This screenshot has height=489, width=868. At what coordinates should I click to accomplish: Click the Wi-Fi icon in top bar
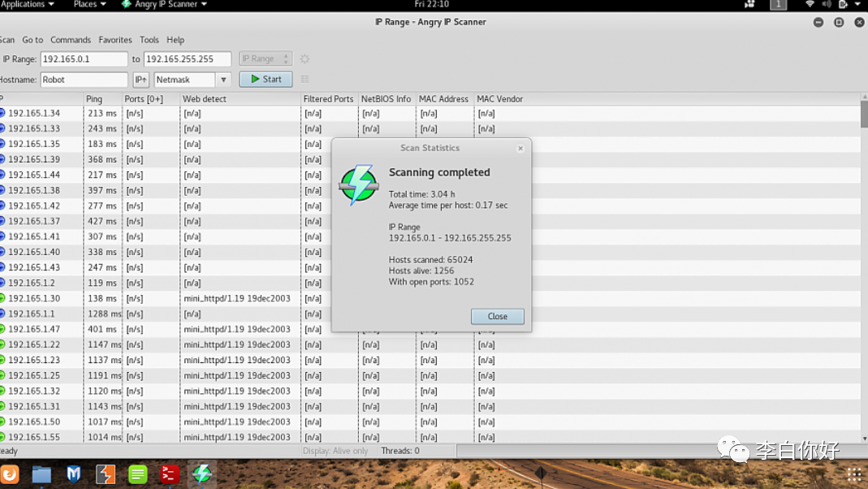tap(810, 4)
